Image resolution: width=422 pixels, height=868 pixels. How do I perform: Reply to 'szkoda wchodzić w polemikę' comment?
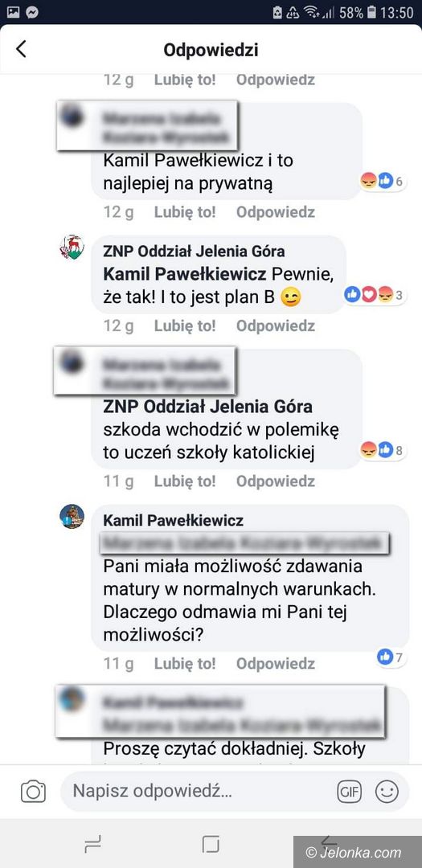(276, 481)
